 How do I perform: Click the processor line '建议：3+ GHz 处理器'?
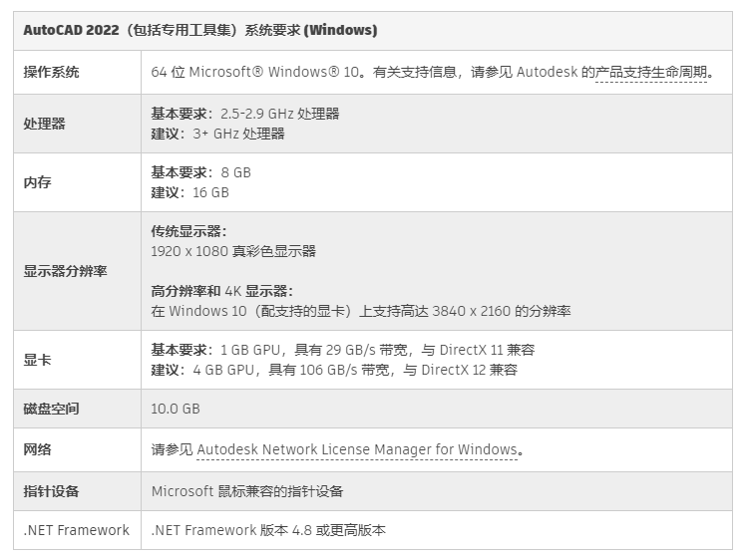217,134
